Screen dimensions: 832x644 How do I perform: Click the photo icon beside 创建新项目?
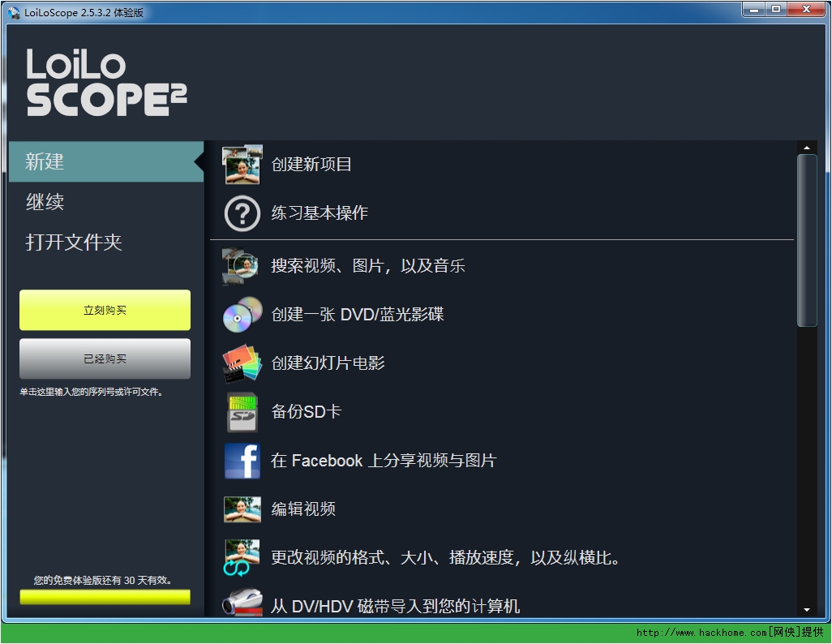click(242, 165)
